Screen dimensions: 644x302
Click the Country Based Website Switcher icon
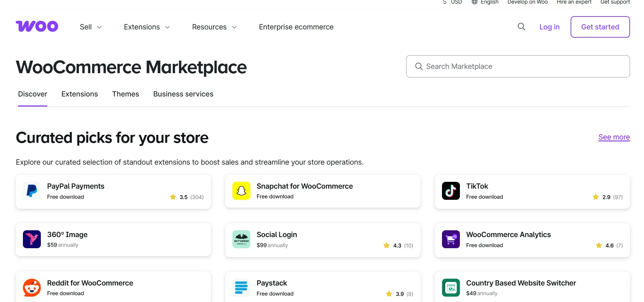[x=451, y=288]
